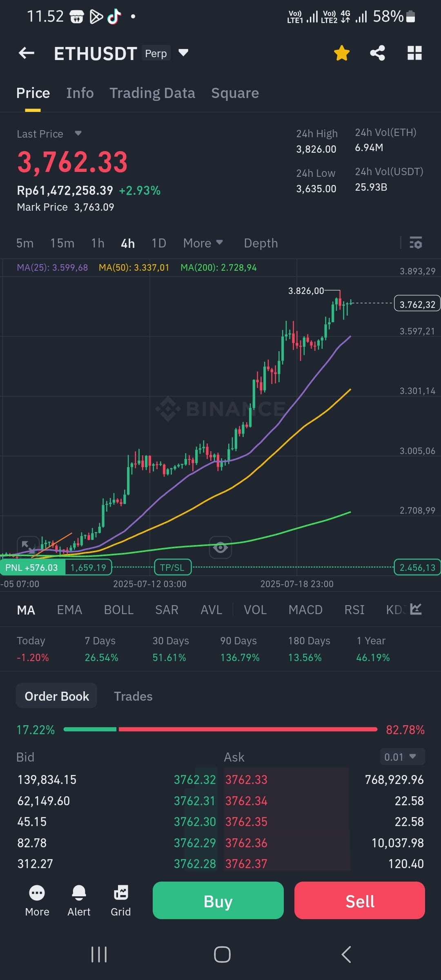441x980 pixels.
Task: Open the Trading Data tab
Action: [152, 93]
